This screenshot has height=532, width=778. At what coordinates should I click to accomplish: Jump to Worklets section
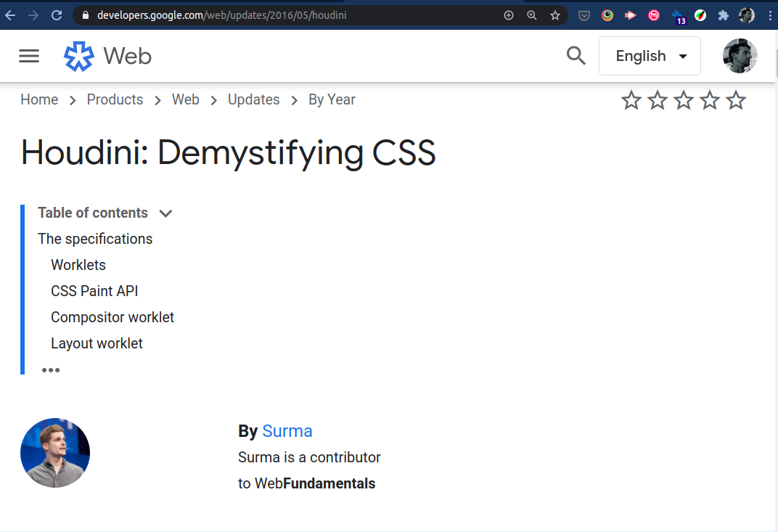pos(78,265)
